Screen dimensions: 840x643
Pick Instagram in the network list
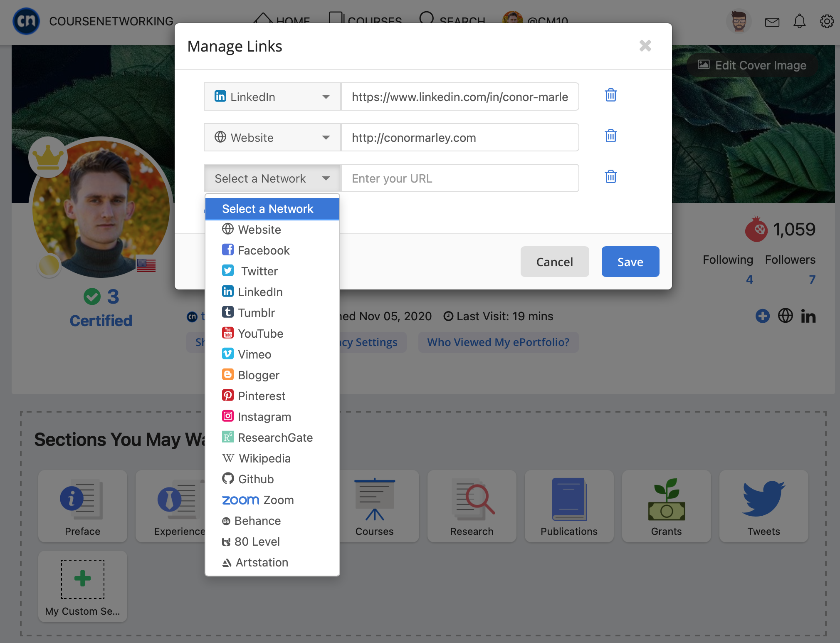272,417
